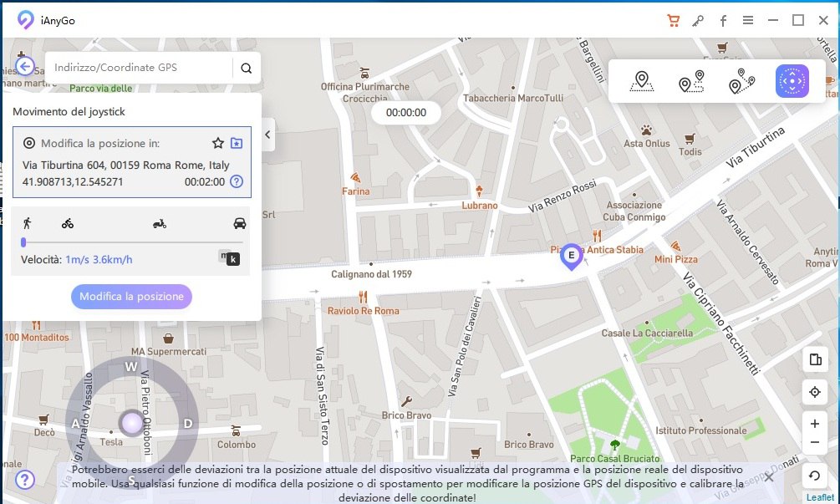Click the Indirizzo/Coordinate GPS input field
The height and width of the screenshot is (504, 840).
134,66
